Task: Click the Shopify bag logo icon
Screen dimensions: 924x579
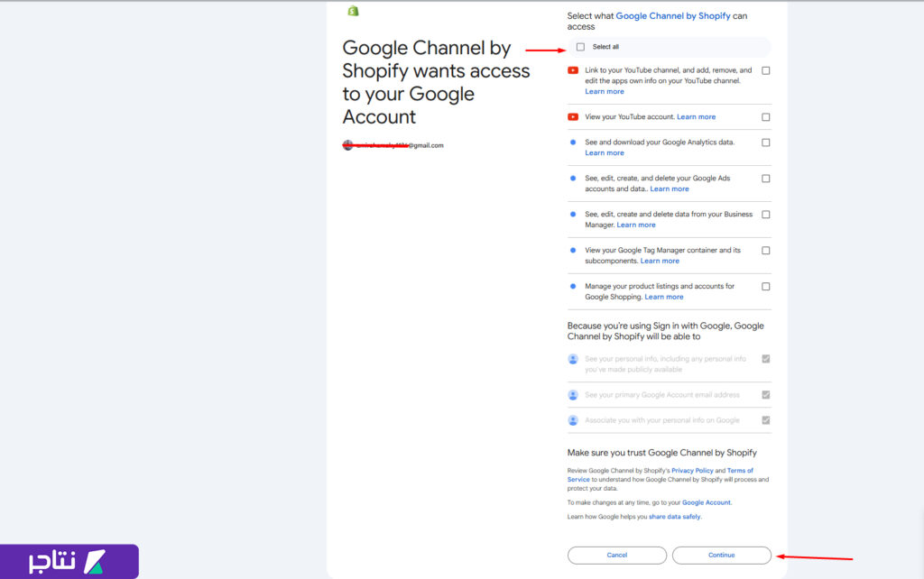Action: [353, 11]
